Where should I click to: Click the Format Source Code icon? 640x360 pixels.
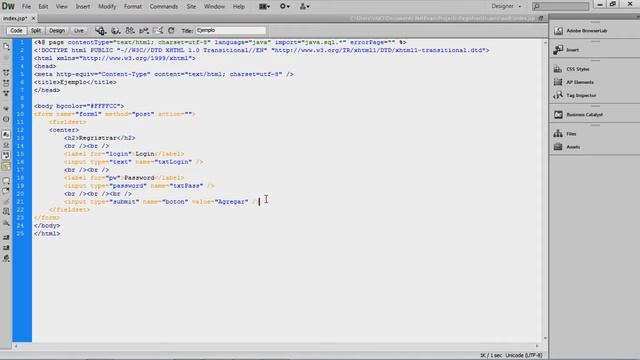click(6, 258)
